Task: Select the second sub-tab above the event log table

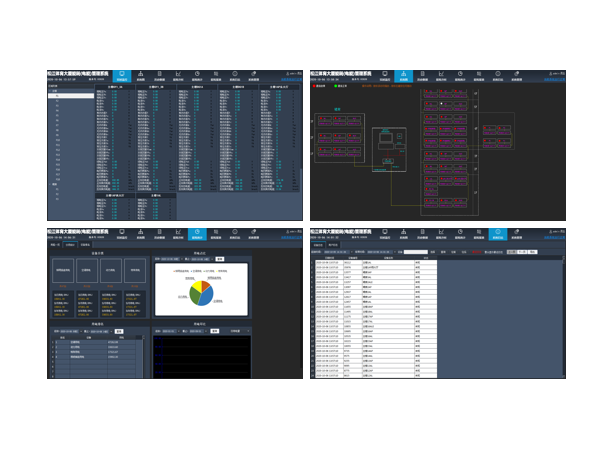Action: tap(332, 244)
